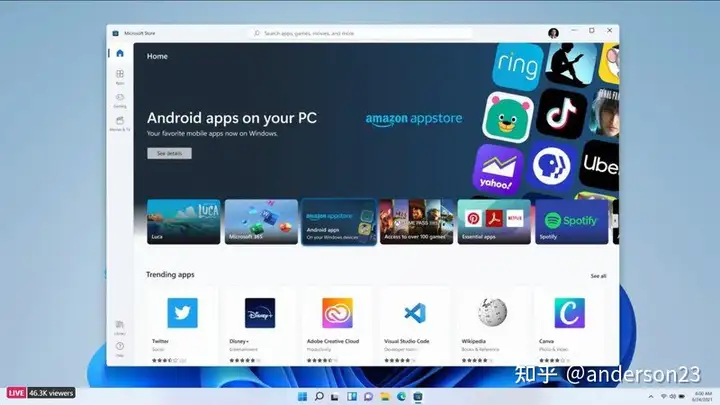Open the battery tray icon
720x405 pixels.
tap(682, 396)
